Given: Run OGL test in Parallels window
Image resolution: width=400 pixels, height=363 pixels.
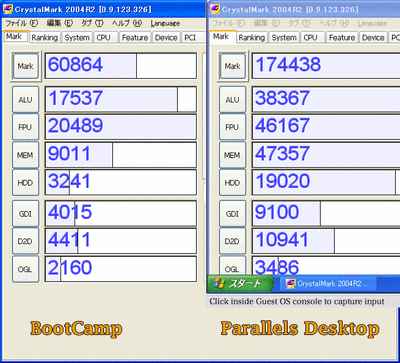Looking at the screenshot, I should (x=233, y=266).
